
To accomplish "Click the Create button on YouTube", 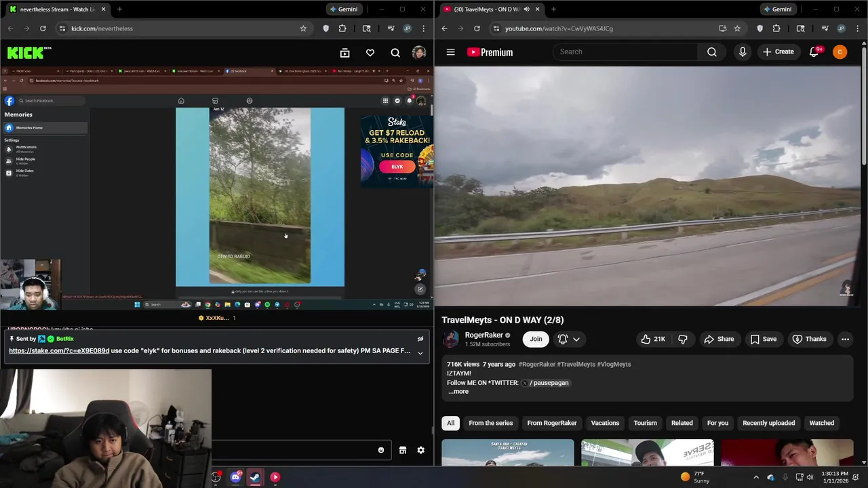I will click(x=778, y=52).
